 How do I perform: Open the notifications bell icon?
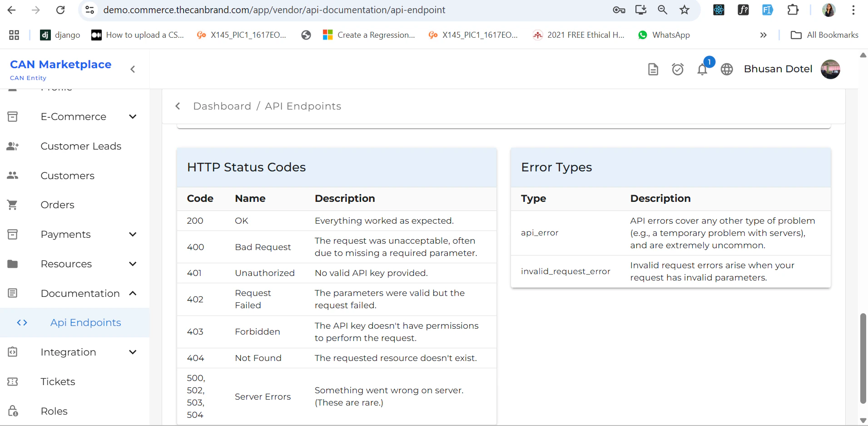[x=702, y=70]
